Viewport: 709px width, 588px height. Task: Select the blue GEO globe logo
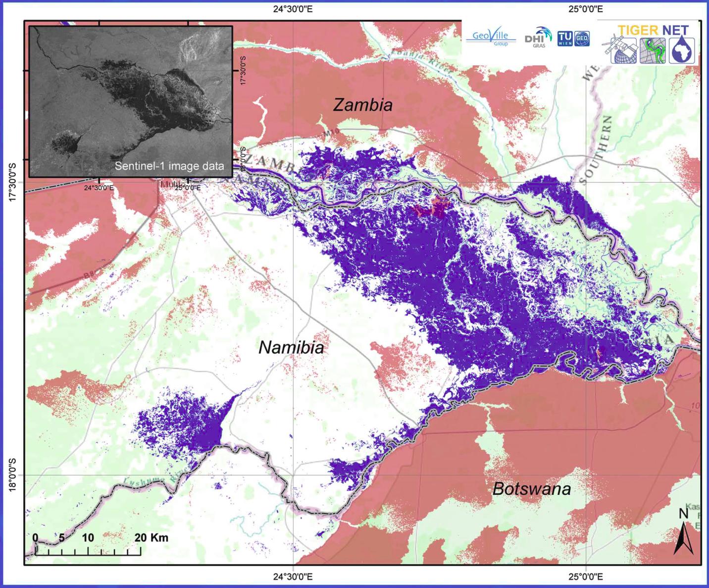click(x=582, y=39)
